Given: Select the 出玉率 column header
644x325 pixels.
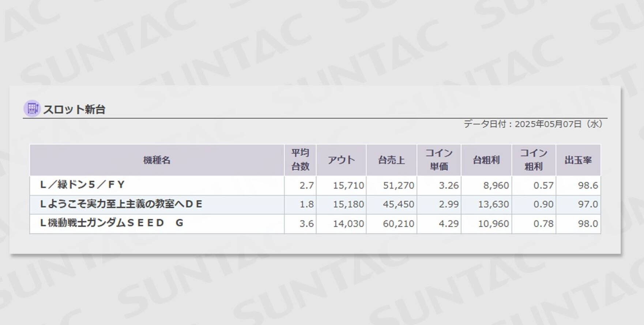Looking at the screenshot, I should 578,160.
